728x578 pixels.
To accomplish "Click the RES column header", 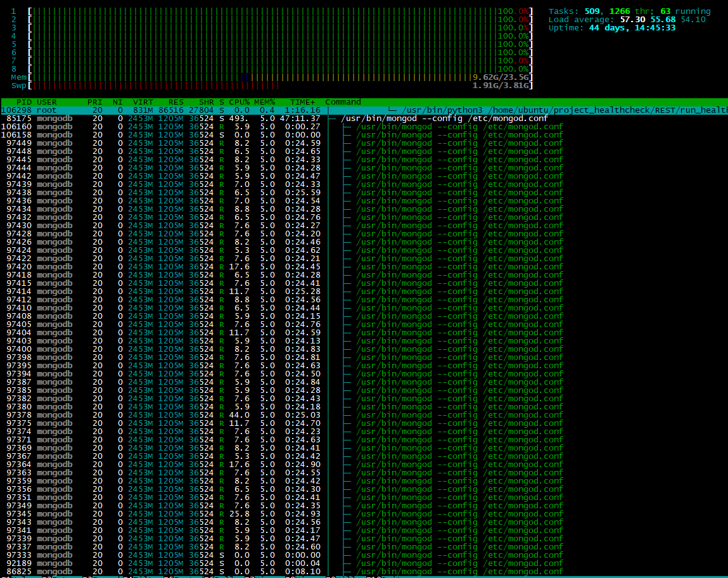I will [x=176, y=102].
